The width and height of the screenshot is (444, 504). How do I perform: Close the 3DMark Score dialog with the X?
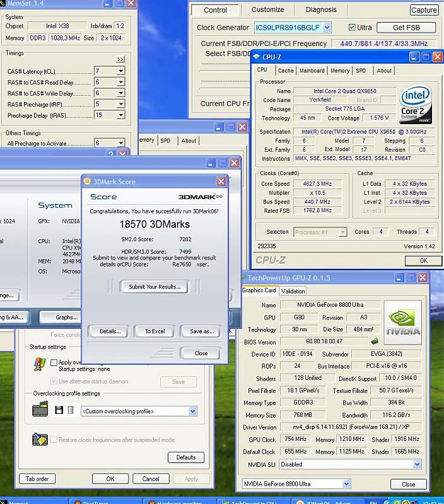click(221, 181)
